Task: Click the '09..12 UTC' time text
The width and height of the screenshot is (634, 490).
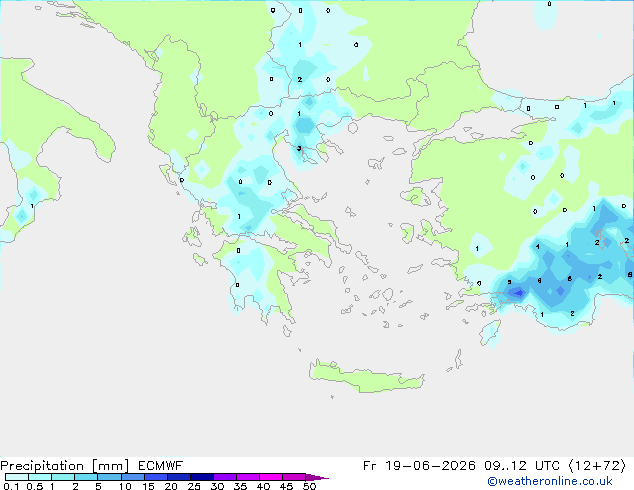Action: (x=522, y=466)
